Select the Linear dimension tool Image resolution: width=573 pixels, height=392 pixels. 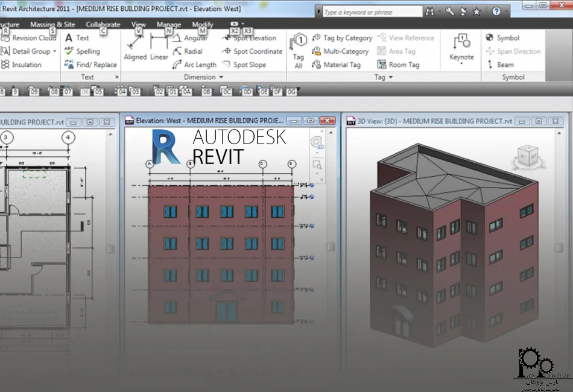(x=159, y=48)
